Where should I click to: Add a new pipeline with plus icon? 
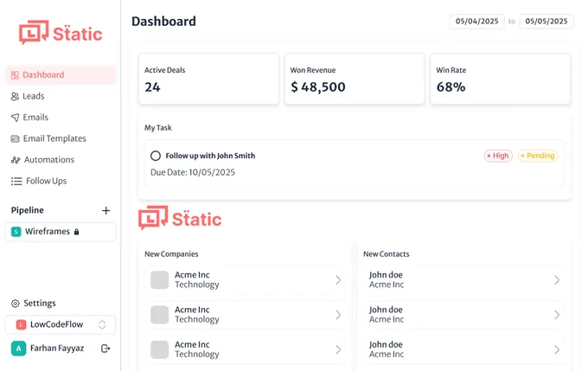click(x=106, y=210)
